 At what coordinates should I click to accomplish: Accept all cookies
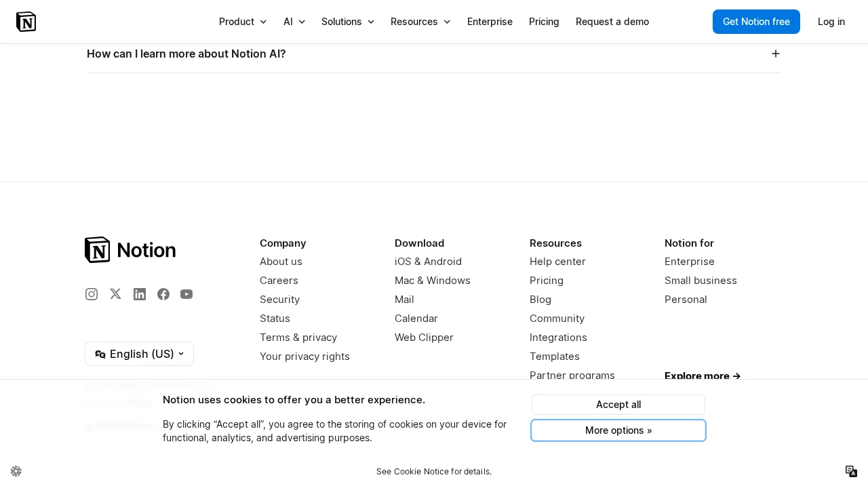[x=618, y=405]
